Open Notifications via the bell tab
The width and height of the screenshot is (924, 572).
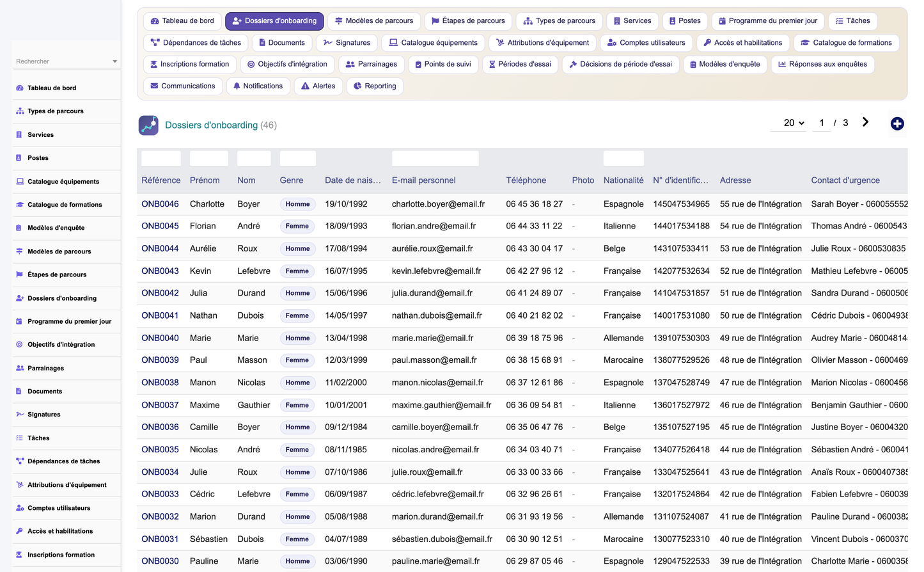tap(258, 86)
